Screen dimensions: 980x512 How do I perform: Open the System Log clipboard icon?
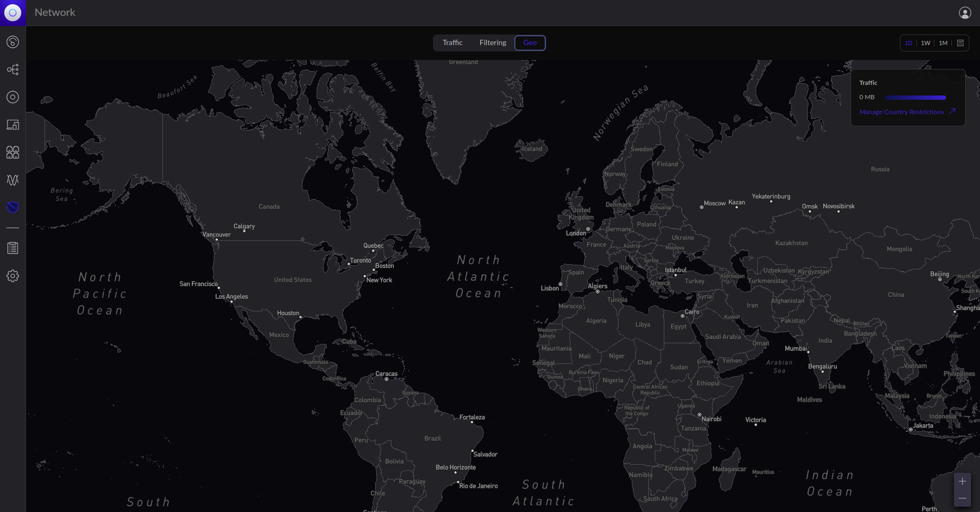[13, 248]
